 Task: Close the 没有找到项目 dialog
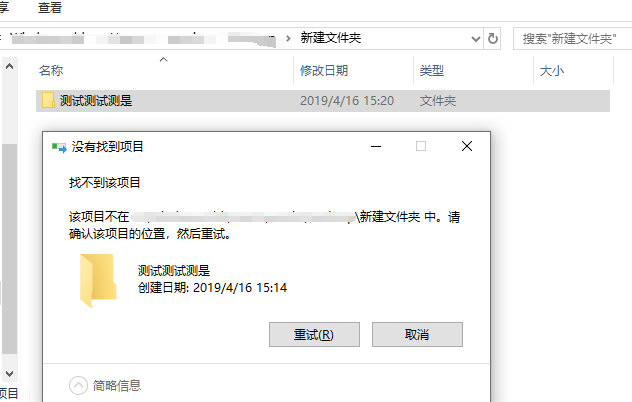click(x=467, y=146)
